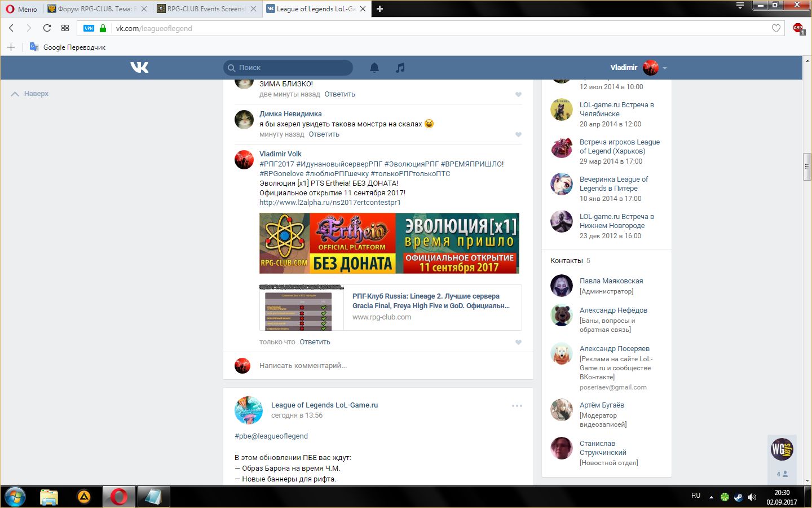
Task: Go back to previous page
Action: tap(11, 28)
